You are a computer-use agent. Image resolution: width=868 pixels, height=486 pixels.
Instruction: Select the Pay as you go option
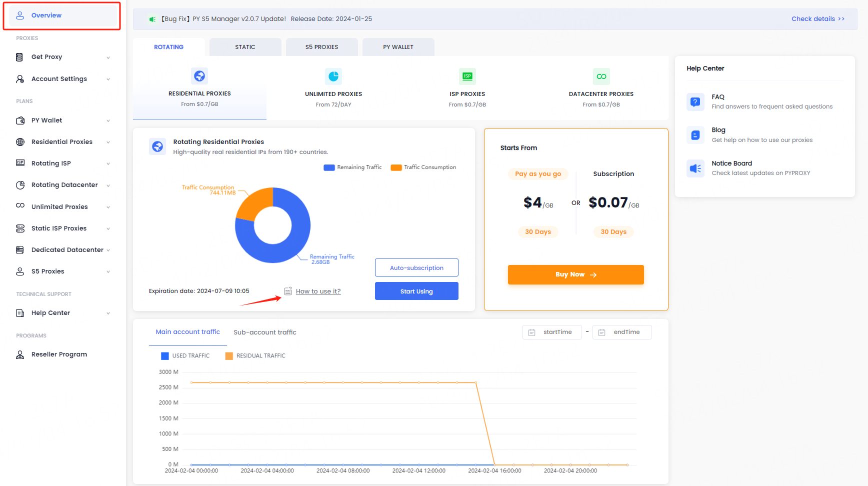pos(538,174)
